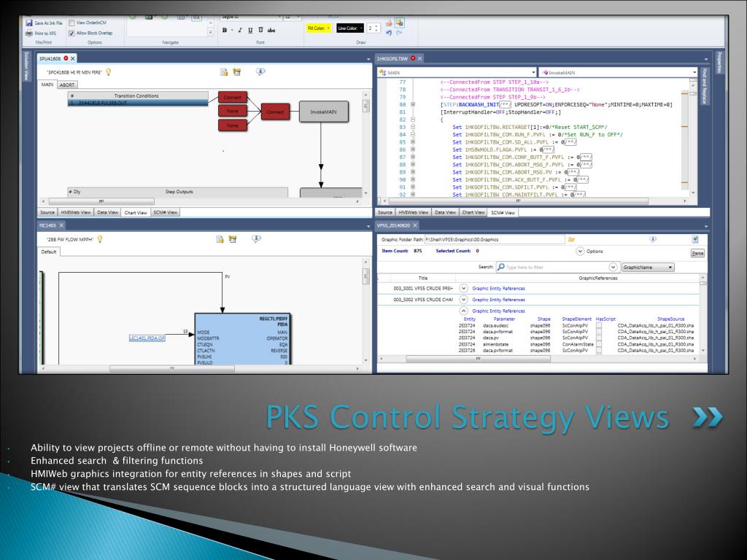
Task: Open the Fill Color dropdown
Action: point(319,28)
